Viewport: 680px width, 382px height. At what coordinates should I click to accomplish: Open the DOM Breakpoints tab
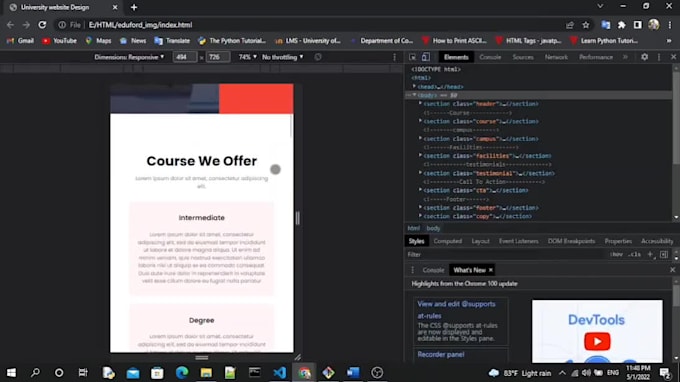tap(571, 241)
